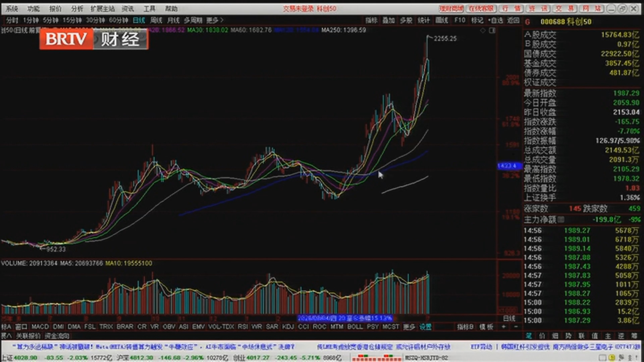This screenshot has height=362, width=644.
Task: Click 标记 mark toolbar option
Action: [477, 20]
